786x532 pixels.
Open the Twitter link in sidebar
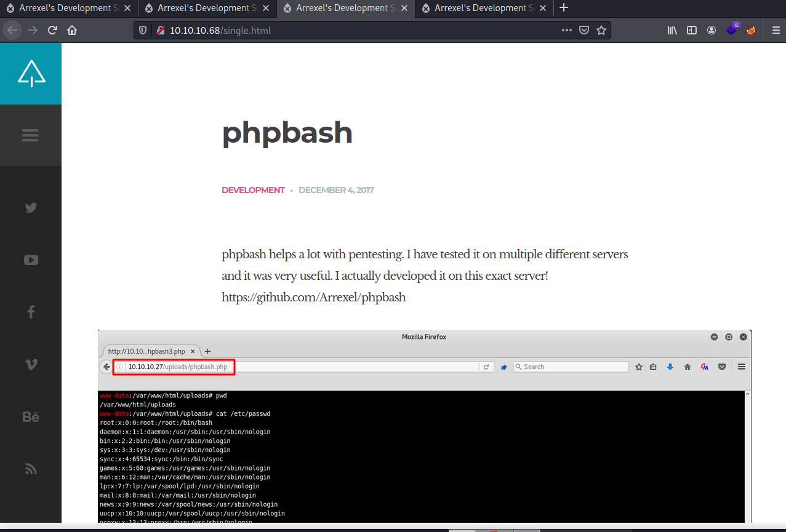point(31,208)
